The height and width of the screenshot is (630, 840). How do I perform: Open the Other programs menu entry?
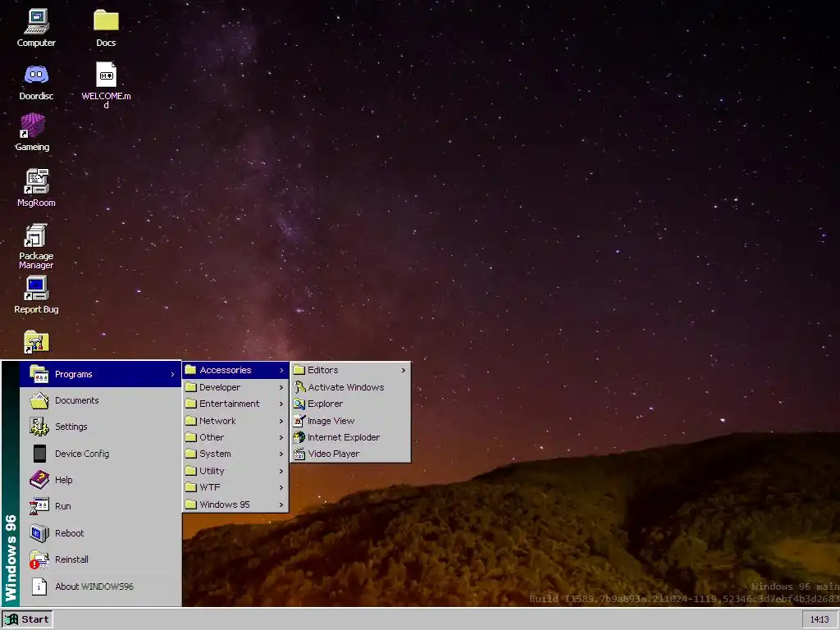pos(235,437)
